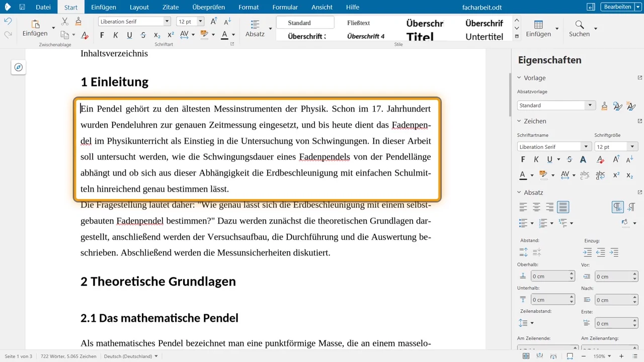Image resolution: width=644 pixels, height=362 pixels.
Task: Collapse the Zeichen section in the sidebar
Action: point(519,121)
